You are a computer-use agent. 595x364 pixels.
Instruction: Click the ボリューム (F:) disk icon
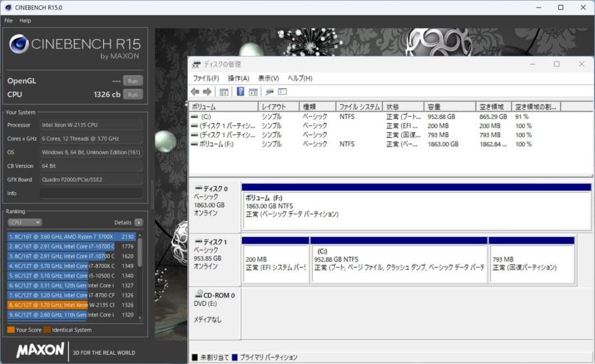click(194, 143)
